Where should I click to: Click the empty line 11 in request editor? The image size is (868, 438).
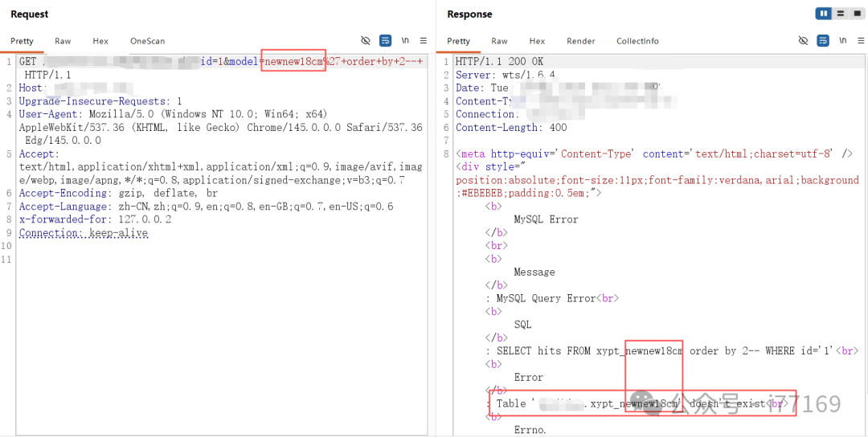pos(222,259)
